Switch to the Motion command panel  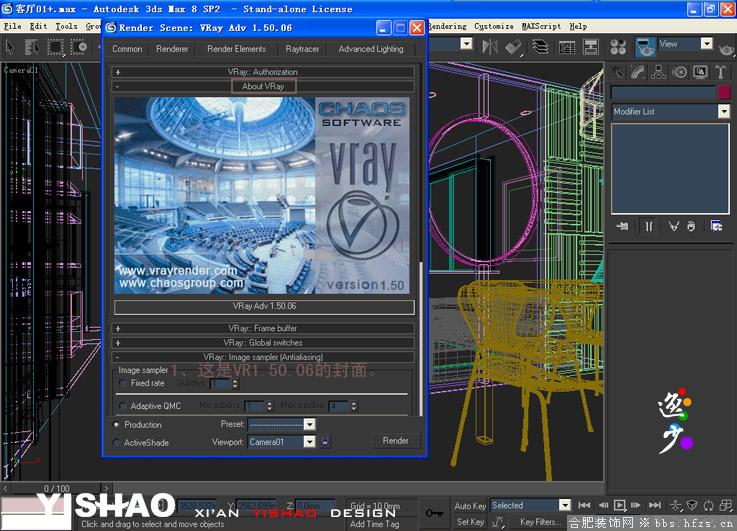point(679,72)
